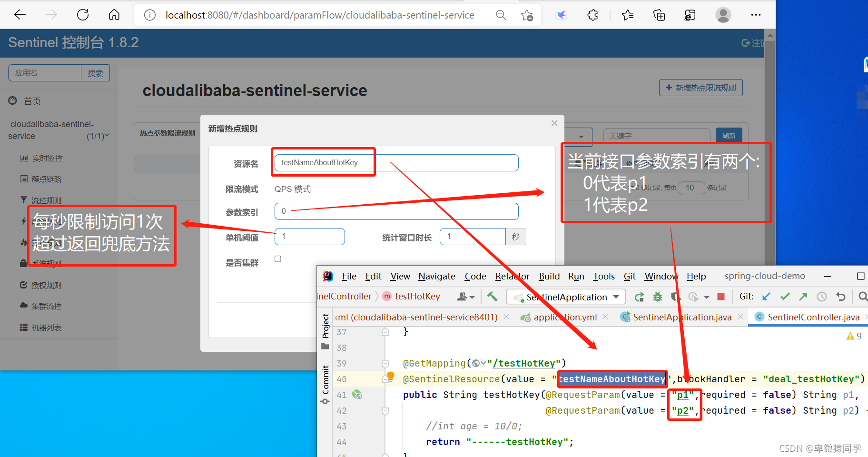The image size is (868, 457).
Task: Open the IntelliJ File menu
Action: (349, 276)
